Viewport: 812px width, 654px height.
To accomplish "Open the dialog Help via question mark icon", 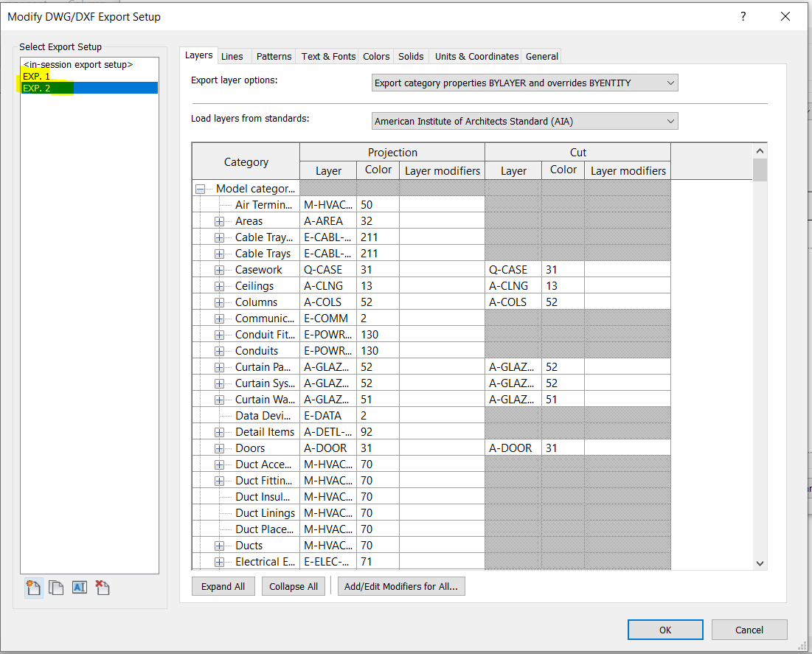I will pos(743,16).
